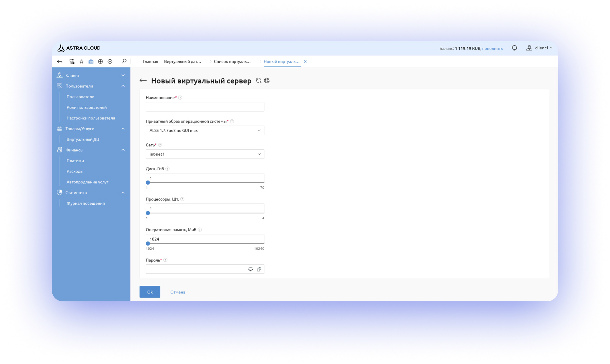Click help icon next to Оперативная память
Viewport: 610px width, 364px height.
(x=200, y=230)
